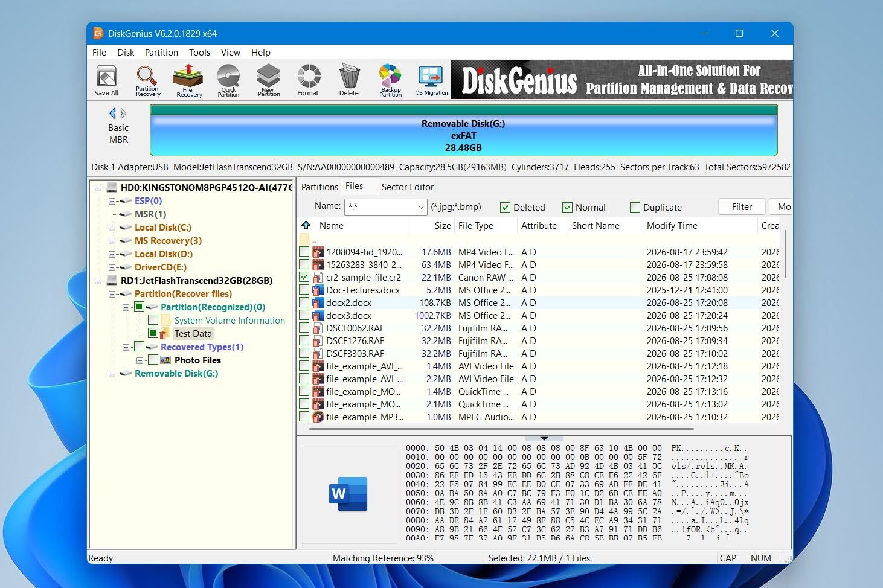883x588 pixels.
Task: Launch the OS Migration tool
Action: tap(431, 80)
